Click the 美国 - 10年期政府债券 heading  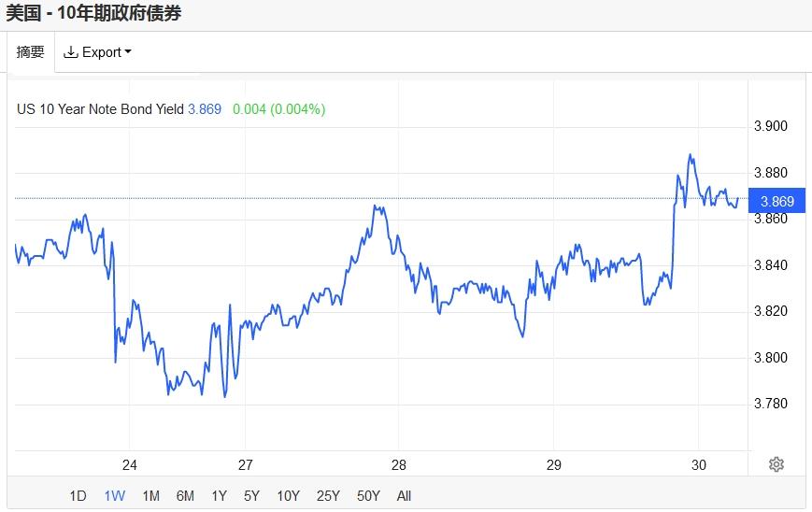tap(93, 12)
